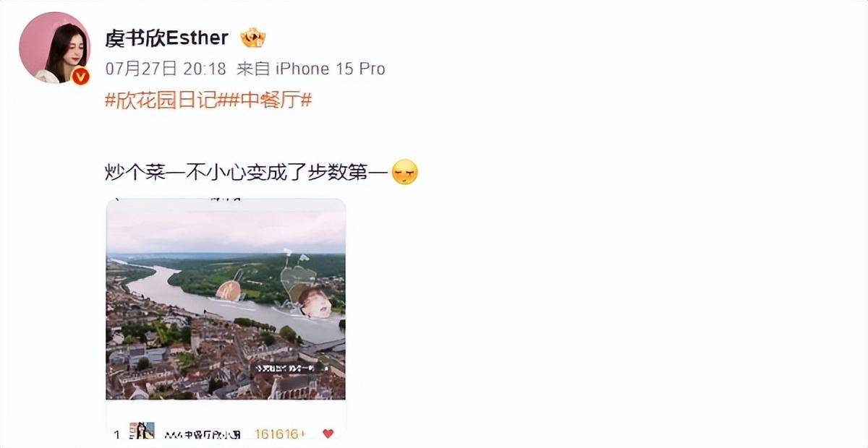Click the red heart in step ranking

coord(328,434)
